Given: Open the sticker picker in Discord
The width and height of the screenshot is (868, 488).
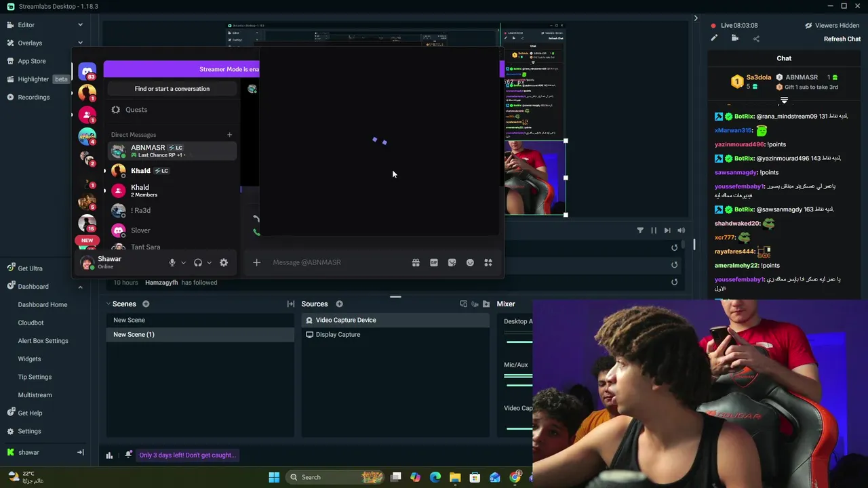Looking at the screenshot, I should click(452, 262).
